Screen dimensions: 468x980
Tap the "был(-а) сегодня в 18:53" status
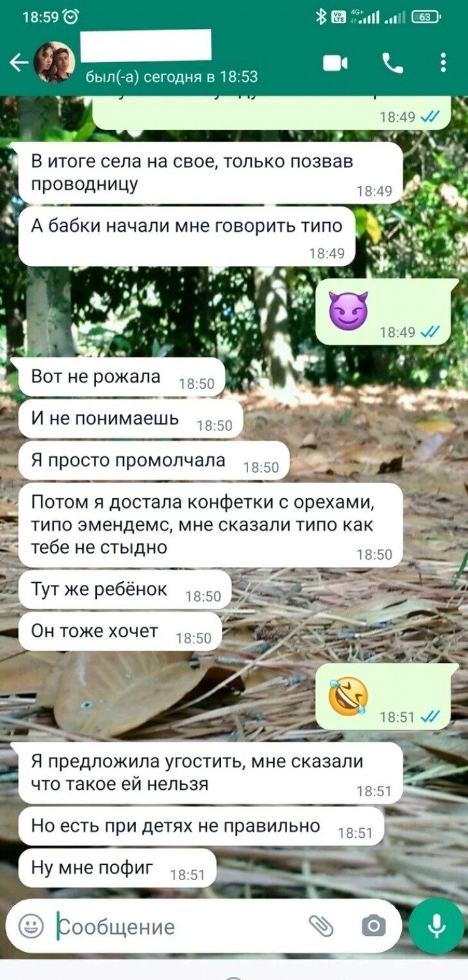point(171,77)
